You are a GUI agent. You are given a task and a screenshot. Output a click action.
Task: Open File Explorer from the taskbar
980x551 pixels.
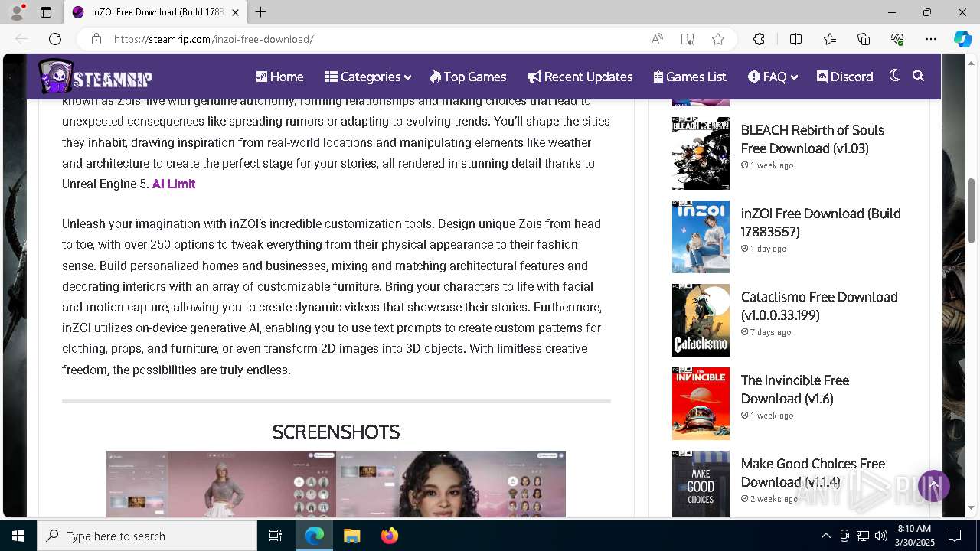(x=351, y=536)
